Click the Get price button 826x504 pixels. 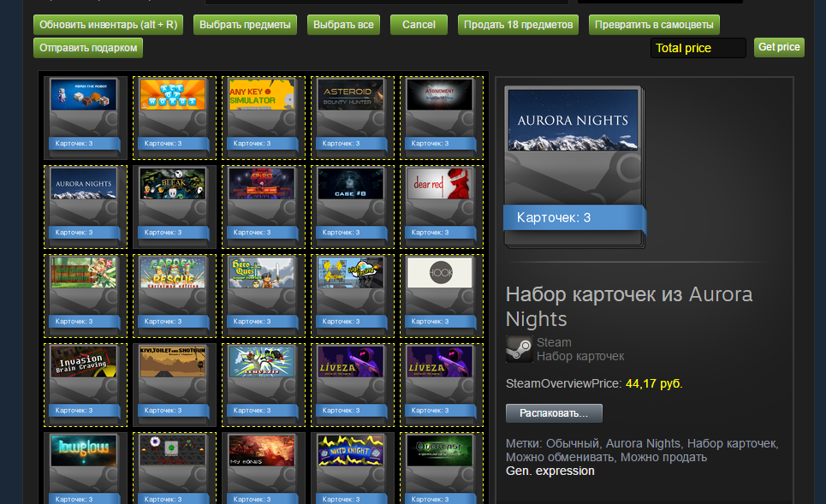tap(779, 47)
